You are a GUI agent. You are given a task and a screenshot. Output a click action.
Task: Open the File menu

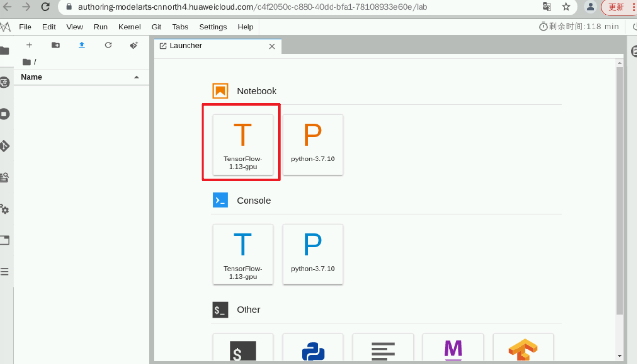(25, 27)
